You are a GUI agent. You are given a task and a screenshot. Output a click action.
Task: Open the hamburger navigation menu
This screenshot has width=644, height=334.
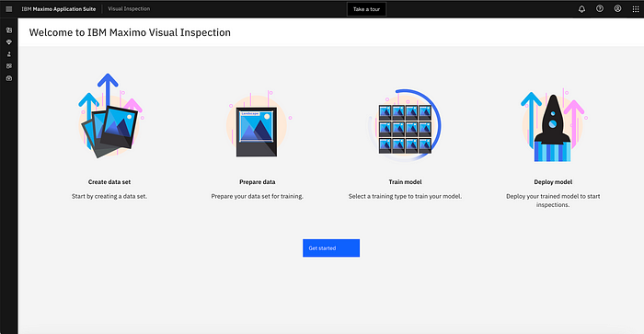point(9,9)
